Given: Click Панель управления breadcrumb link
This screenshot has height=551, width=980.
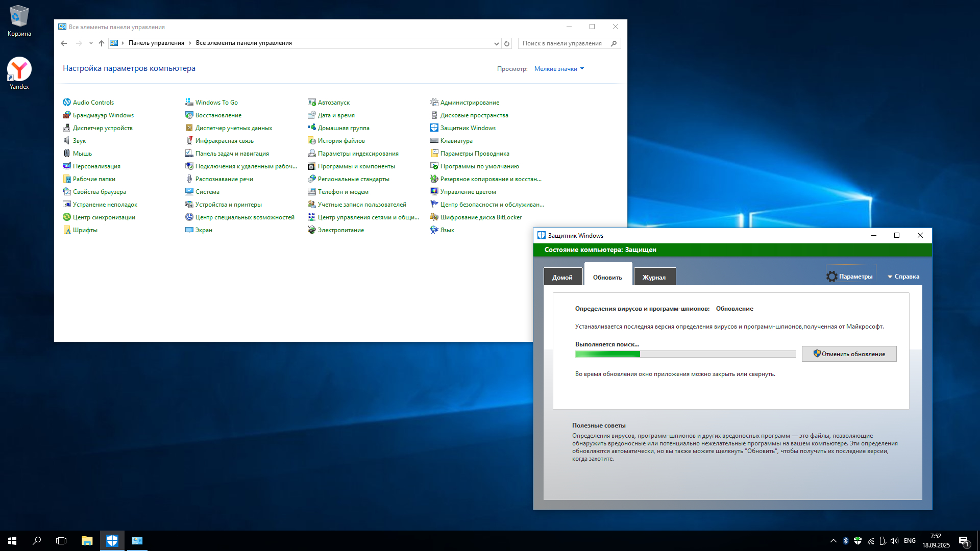Looking at the screenshot, I should [x=156, y=43].
